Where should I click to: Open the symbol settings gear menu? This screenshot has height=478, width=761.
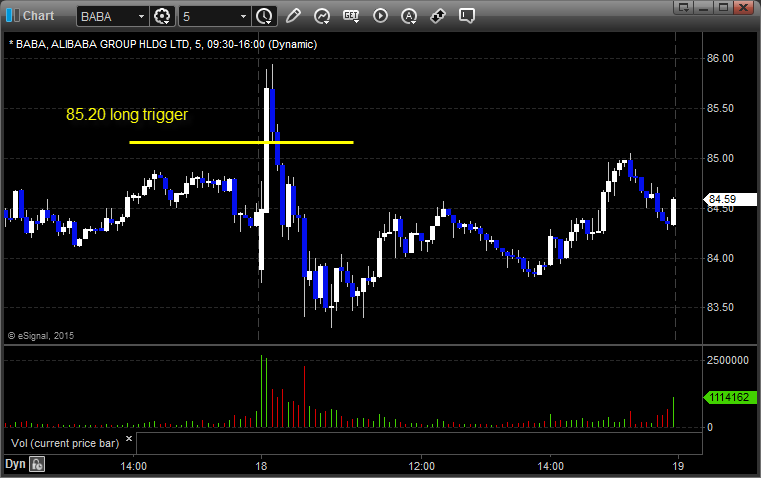tap(162, 16)
